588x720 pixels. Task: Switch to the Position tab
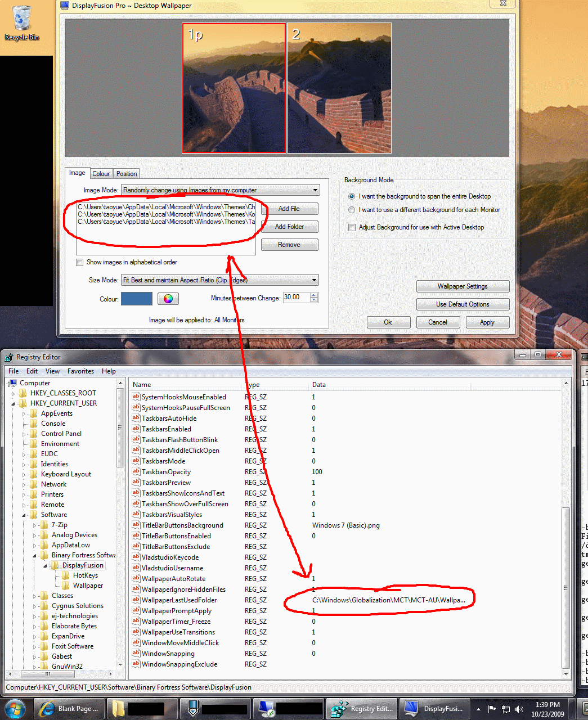pos(127,174)
